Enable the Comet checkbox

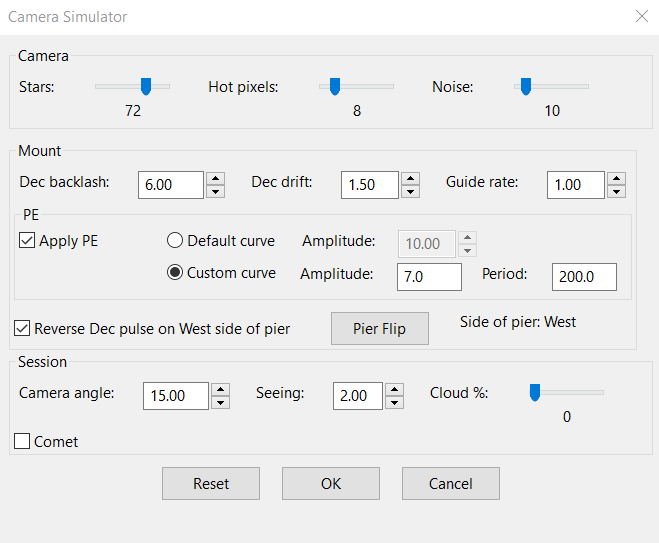click(x=22, y=441)
